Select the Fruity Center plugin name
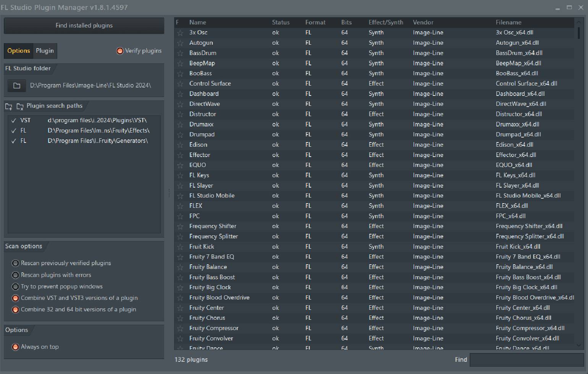The height and width of the screenshot is (374, 588). 207,308
